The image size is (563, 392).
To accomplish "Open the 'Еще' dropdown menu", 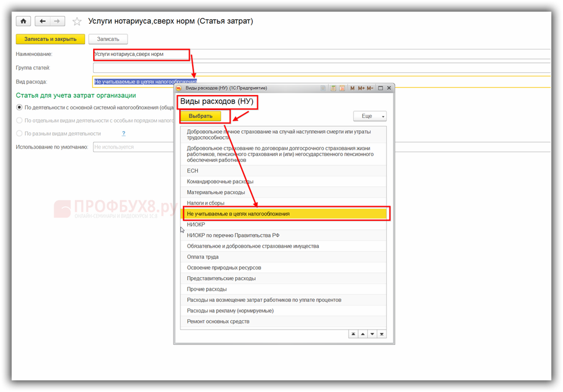I will click(x=370, y=116).
